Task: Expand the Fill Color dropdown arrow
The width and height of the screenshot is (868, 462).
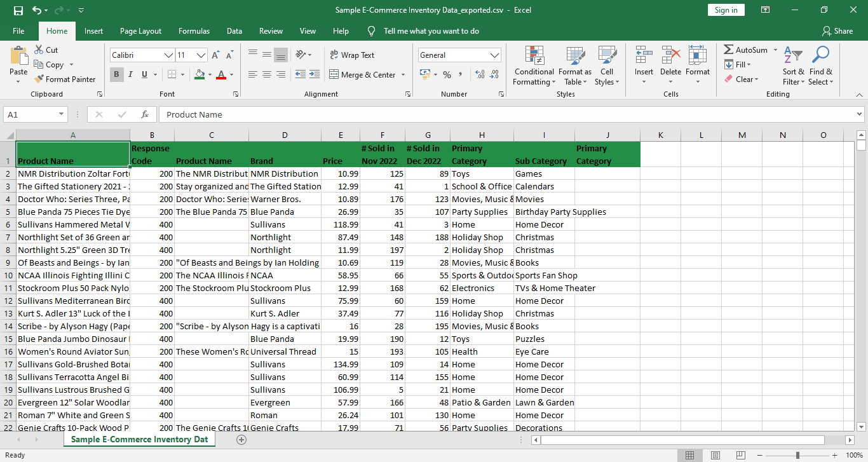Action: pyautogui.click(x=210, y=74)
